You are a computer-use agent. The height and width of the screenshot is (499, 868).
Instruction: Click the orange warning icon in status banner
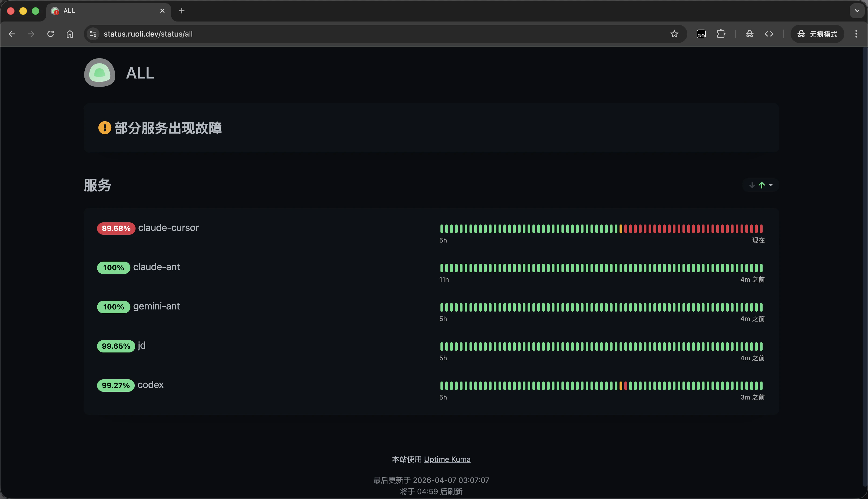(105, 128)
